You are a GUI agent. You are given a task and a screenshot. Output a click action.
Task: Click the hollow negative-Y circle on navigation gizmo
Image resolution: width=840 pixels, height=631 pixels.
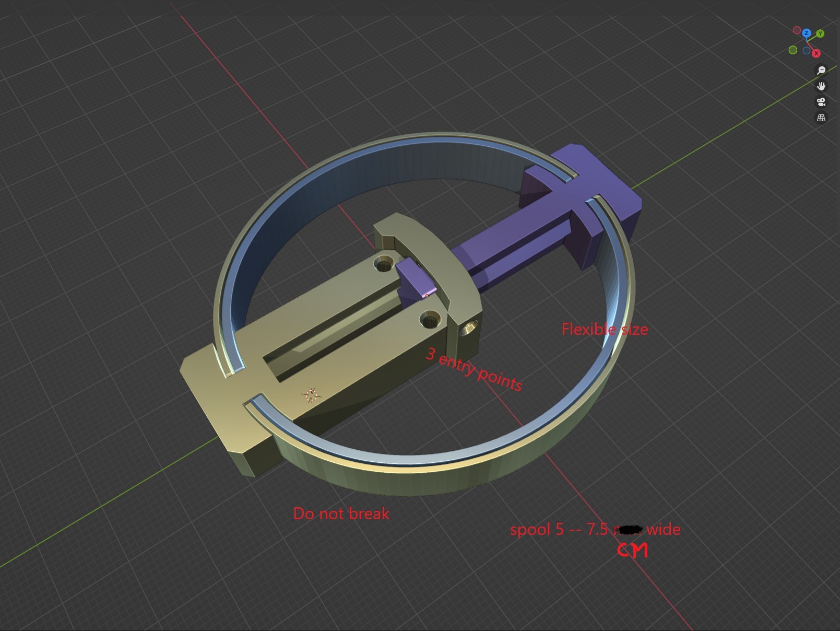pos(793,50)
